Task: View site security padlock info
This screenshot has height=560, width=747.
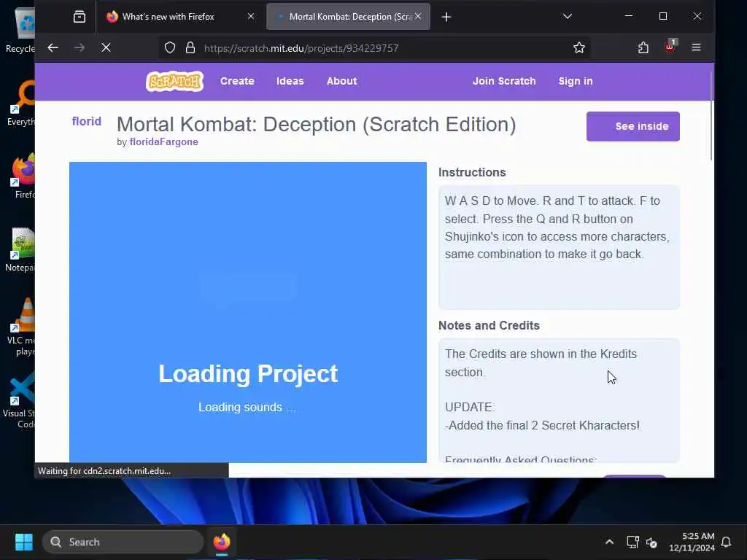Action: pyautogui.click(x=190, y=47)
